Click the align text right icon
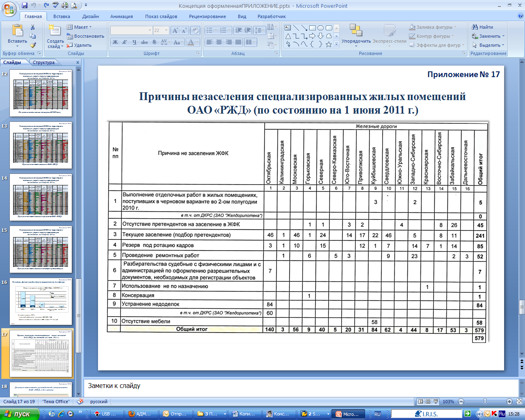Viewport: 525px width, 420px height. [228, 42]
